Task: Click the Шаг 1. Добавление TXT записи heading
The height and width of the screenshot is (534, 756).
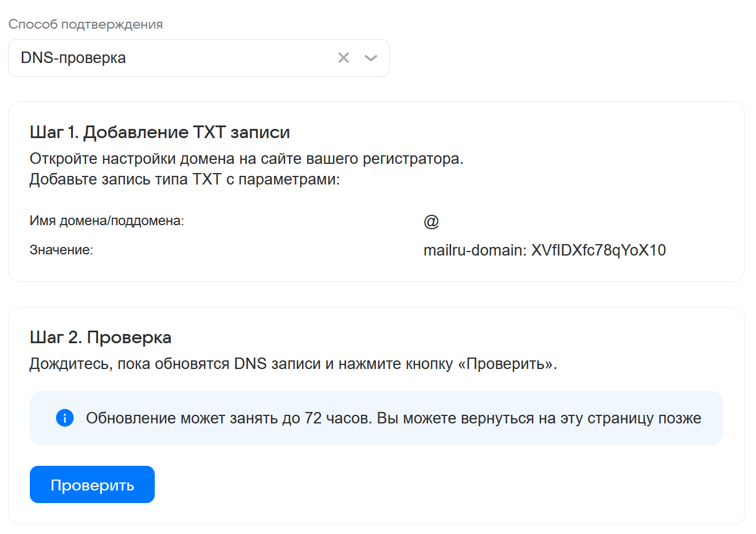Action: click(159, 132)
